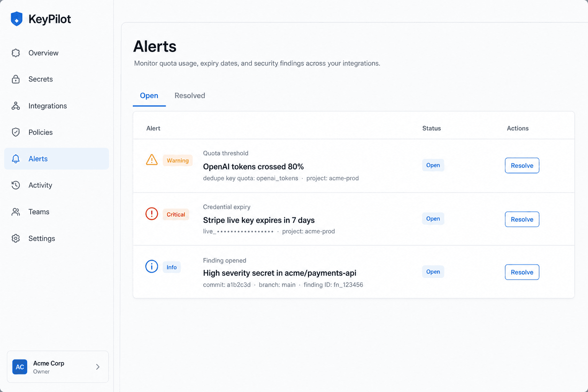Resolve the Stripe live key expiry alert

click(x=522, y=219)
